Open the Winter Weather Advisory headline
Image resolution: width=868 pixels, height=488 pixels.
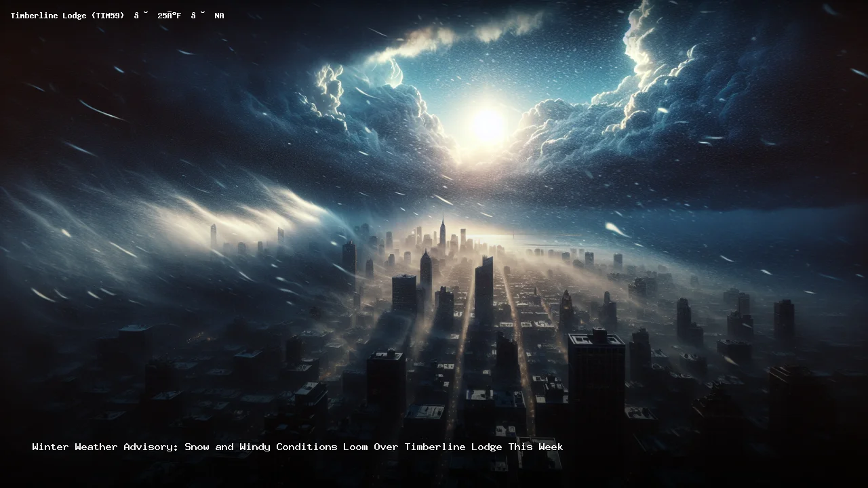(x=297, y=447)
